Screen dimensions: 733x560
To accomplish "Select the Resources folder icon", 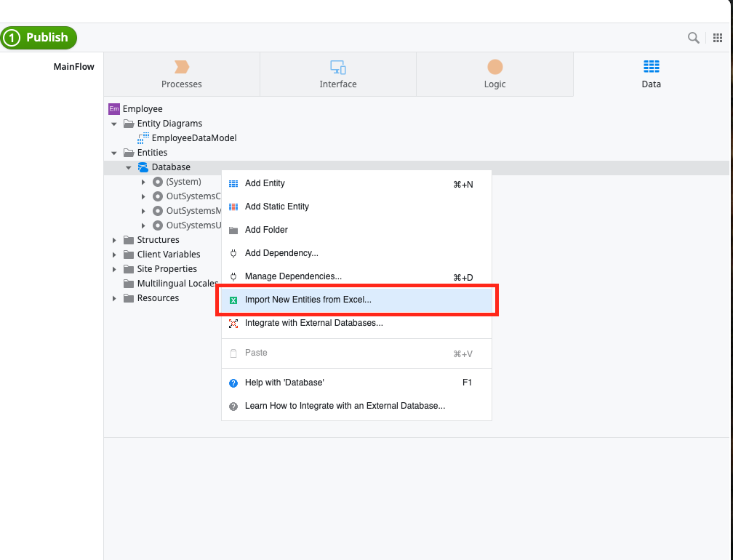I will coord(129,297).
